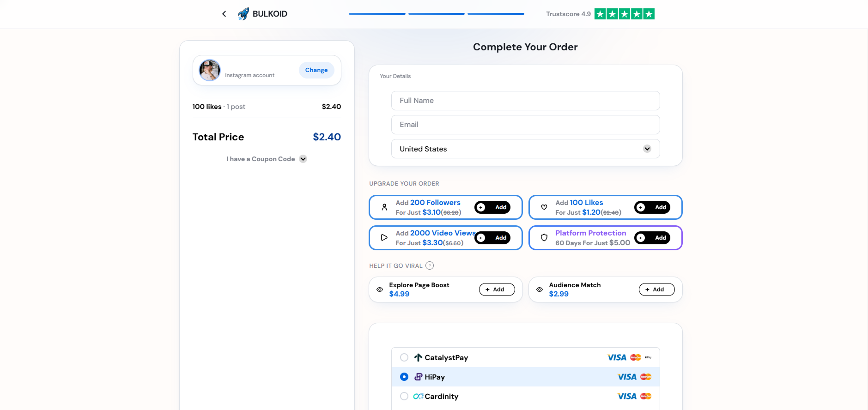Click the play icon on Video Views offer

tap(384, 238)
